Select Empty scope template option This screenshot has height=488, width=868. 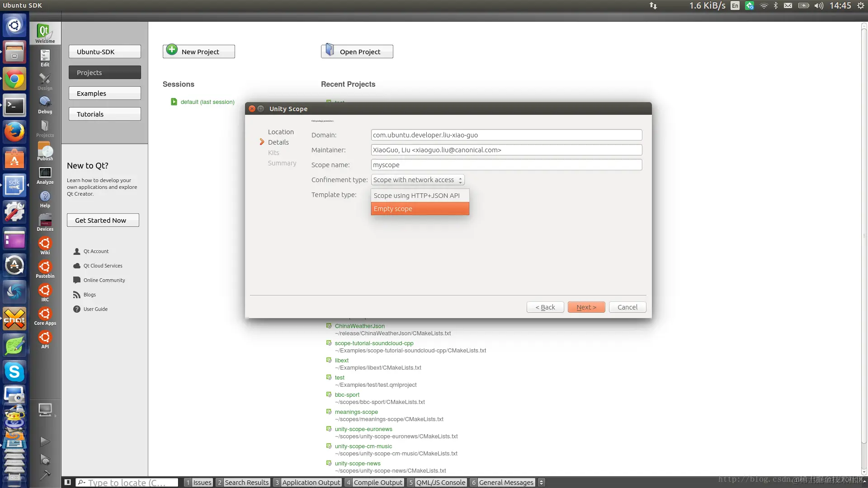420,209
